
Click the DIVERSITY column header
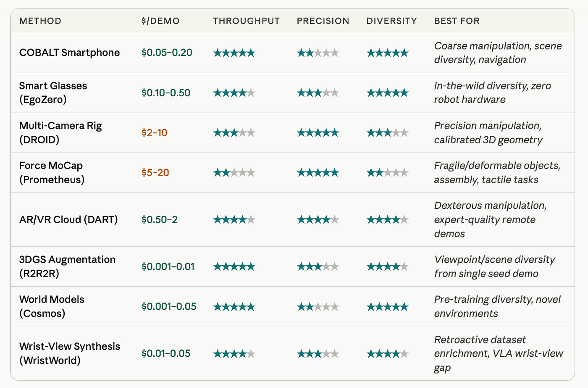[392, 21]
